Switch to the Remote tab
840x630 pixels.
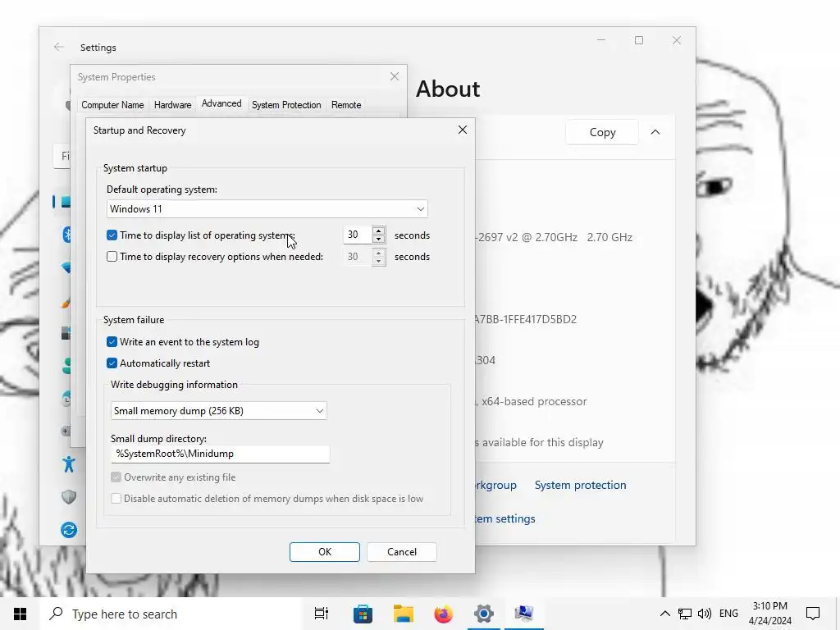coord(346,105)
